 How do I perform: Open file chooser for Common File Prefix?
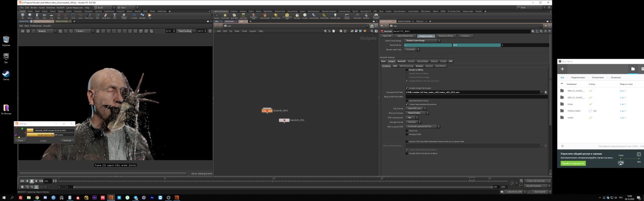(x=546, y=92)
